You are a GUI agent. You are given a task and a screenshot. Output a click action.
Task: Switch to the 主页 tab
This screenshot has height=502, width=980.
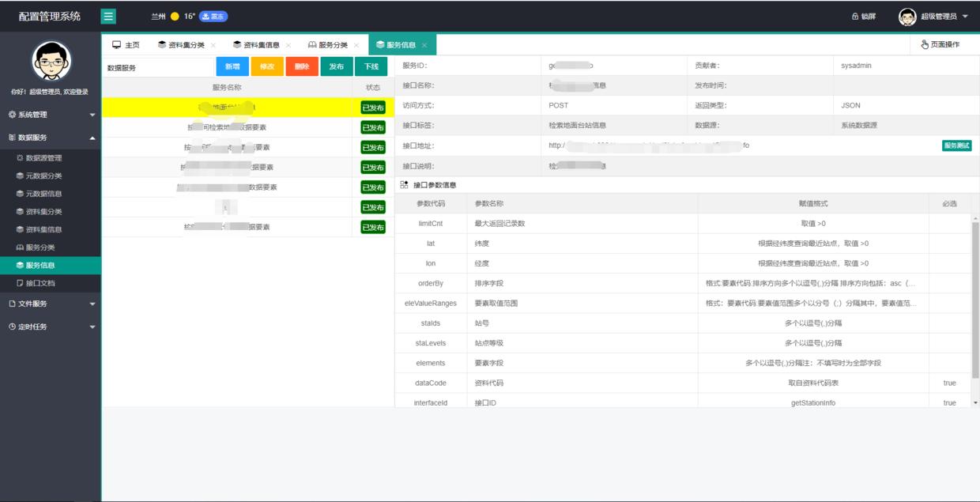(x=126, y=45)
